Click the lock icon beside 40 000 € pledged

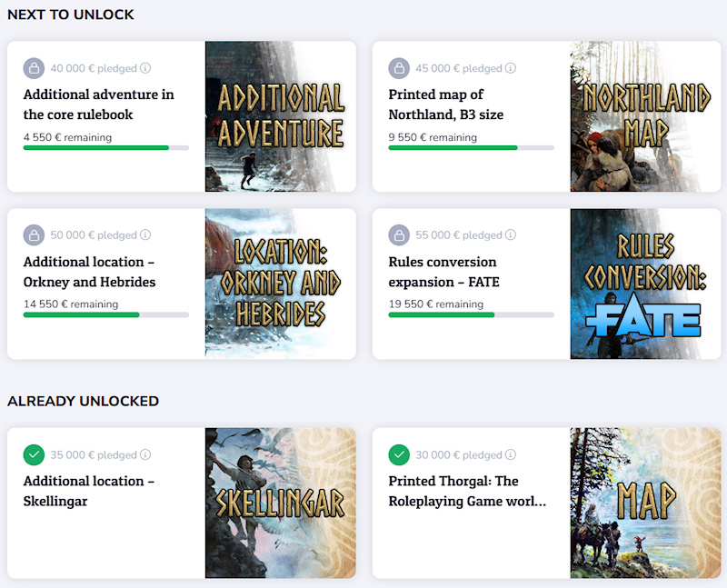point(34,68)
